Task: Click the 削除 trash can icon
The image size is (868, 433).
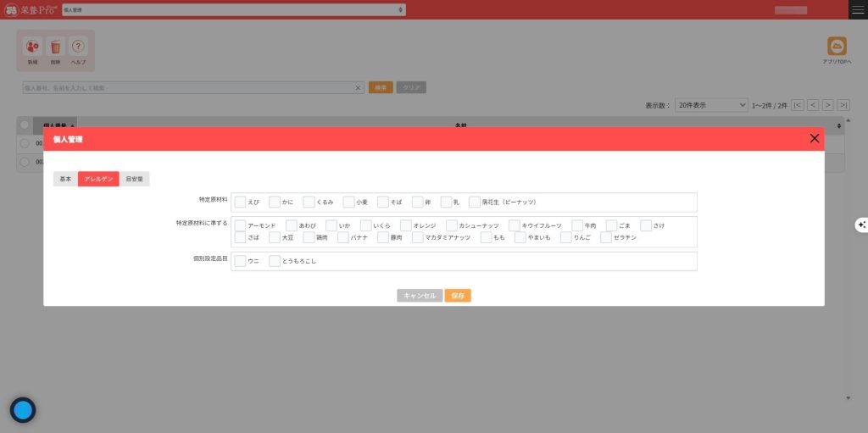Action: pos(55,47)
